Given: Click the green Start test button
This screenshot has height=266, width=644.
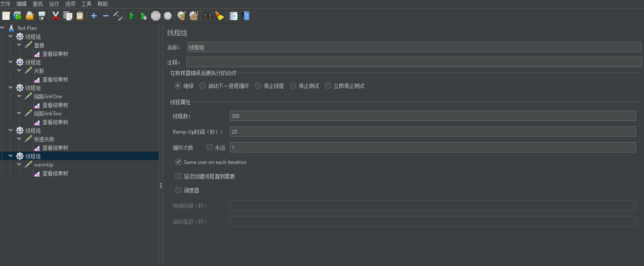Looking at the screenshot, I should [x=132, y=16].
